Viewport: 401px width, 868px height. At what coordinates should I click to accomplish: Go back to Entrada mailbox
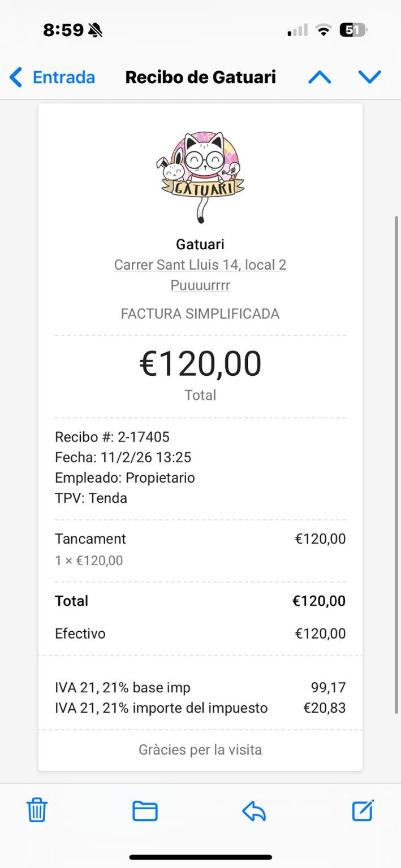coord(63,77)
